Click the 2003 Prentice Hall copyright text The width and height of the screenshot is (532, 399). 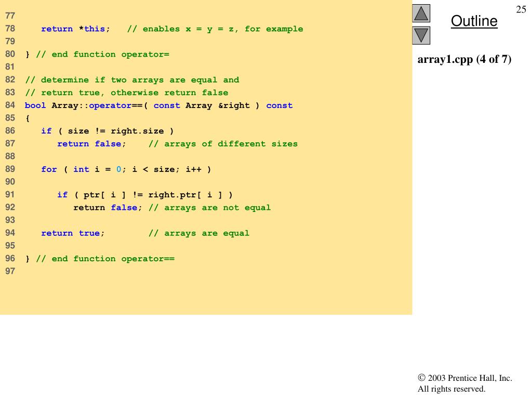[465, 378]
